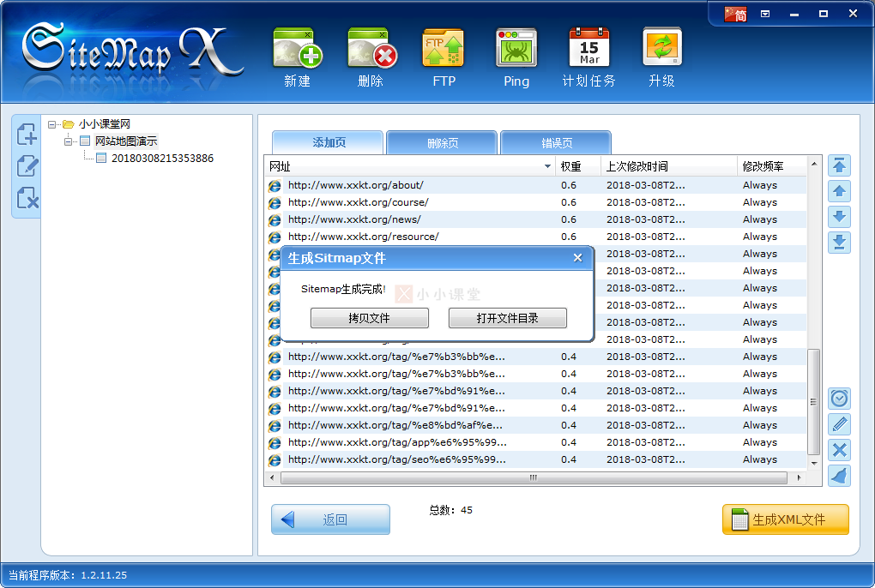Select the http://www.xxkt.org/course/ row
875x588 pixels.
pyautogui.click(x=536, y=202)
